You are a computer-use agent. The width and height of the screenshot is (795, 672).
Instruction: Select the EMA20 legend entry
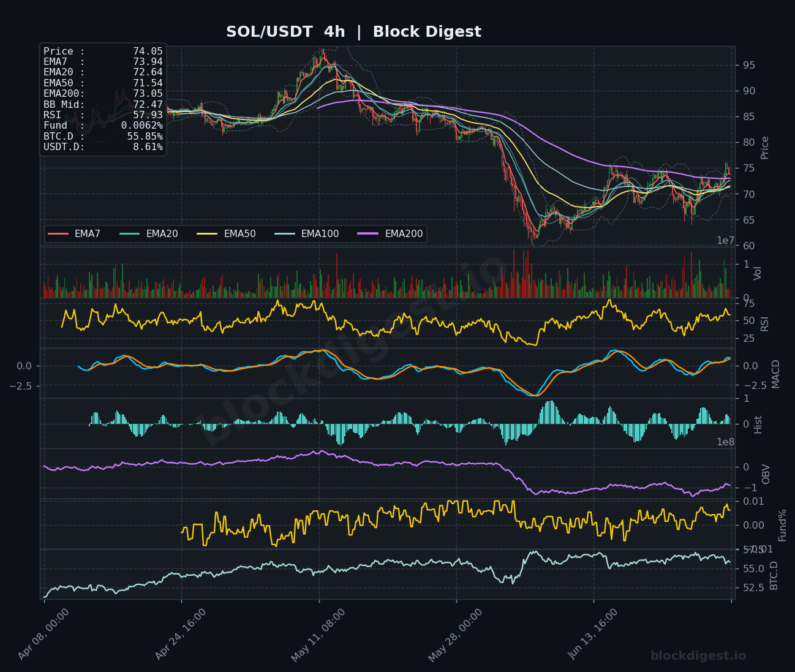[x=149, y=234]
